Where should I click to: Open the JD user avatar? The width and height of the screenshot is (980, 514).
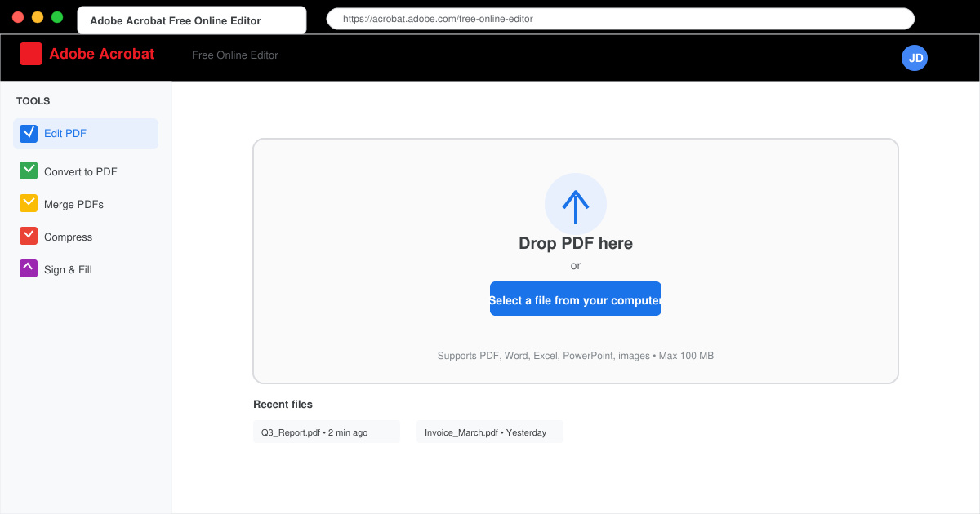(x=915, y=58)
